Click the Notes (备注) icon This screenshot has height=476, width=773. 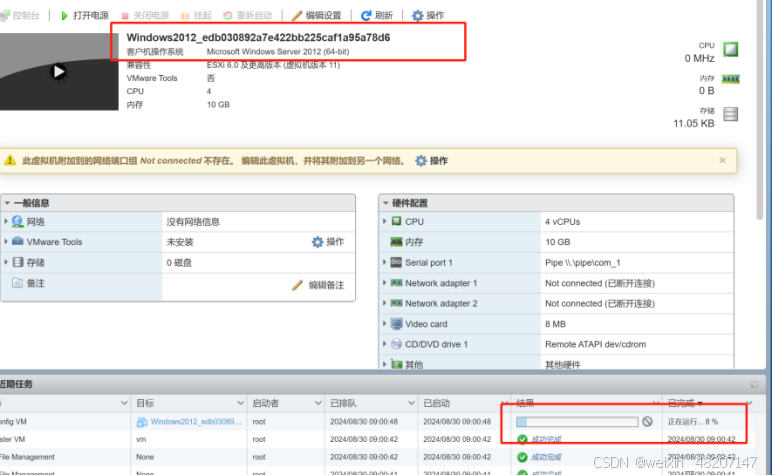click(17, 283)
